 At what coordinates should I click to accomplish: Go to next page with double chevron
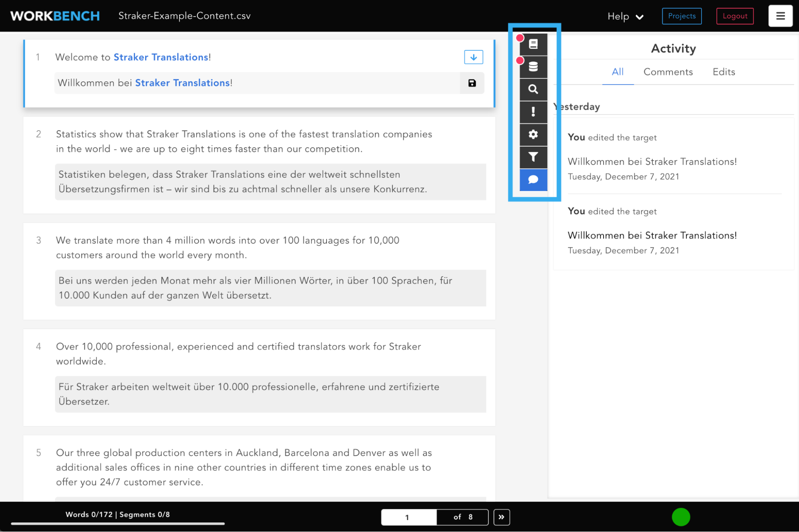[x=502, y=517]
